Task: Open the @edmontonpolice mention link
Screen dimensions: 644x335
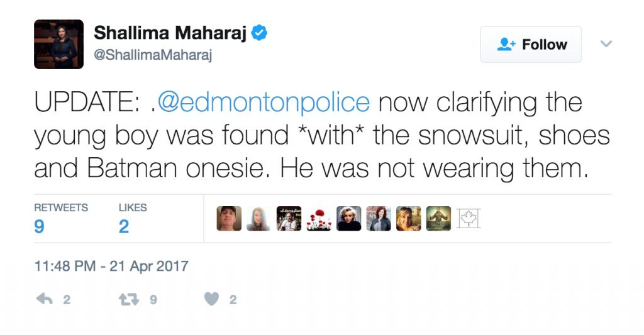Action: (263, 102)
